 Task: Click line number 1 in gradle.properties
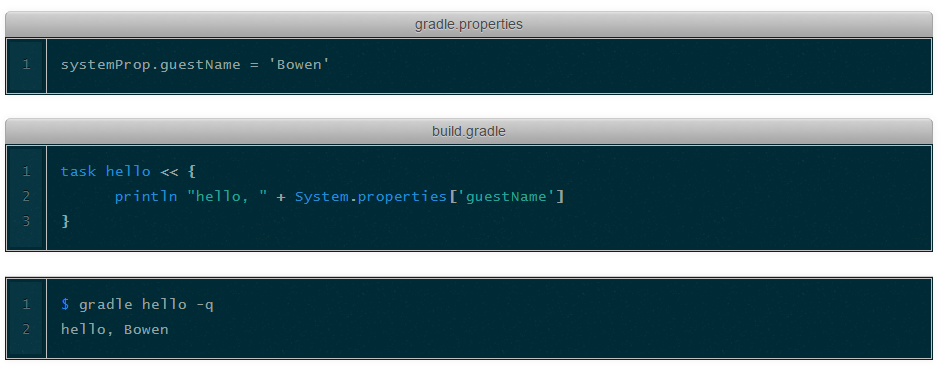[26, 64]
